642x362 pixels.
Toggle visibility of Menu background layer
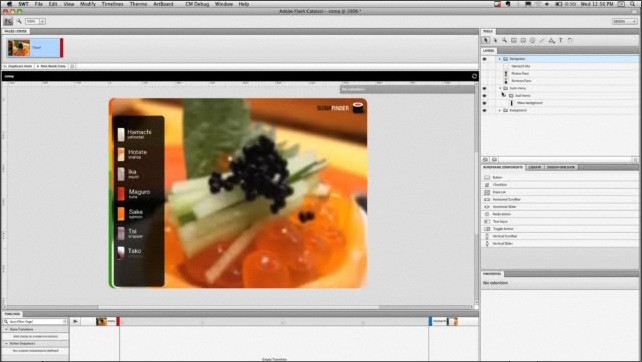tap(484, 103)
